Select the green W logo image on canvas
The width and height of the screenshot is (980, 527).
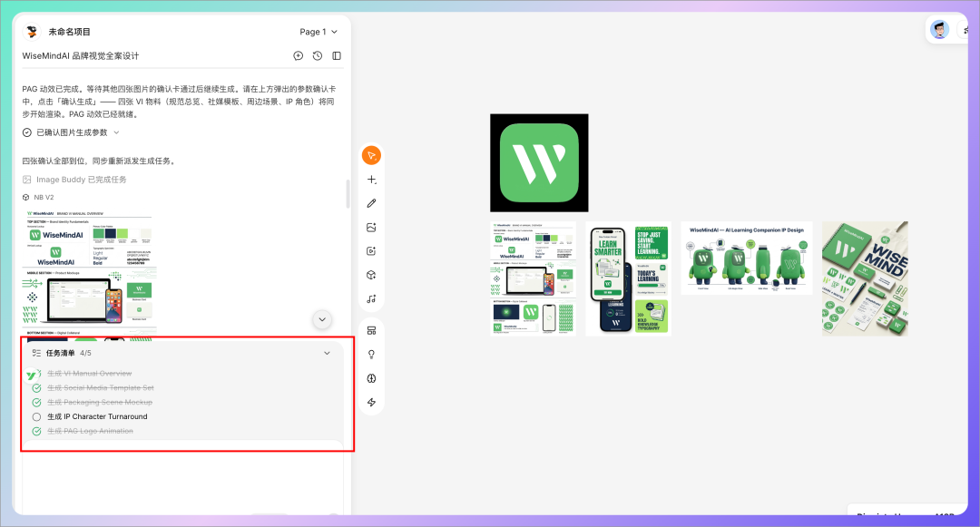pos(539,163)
